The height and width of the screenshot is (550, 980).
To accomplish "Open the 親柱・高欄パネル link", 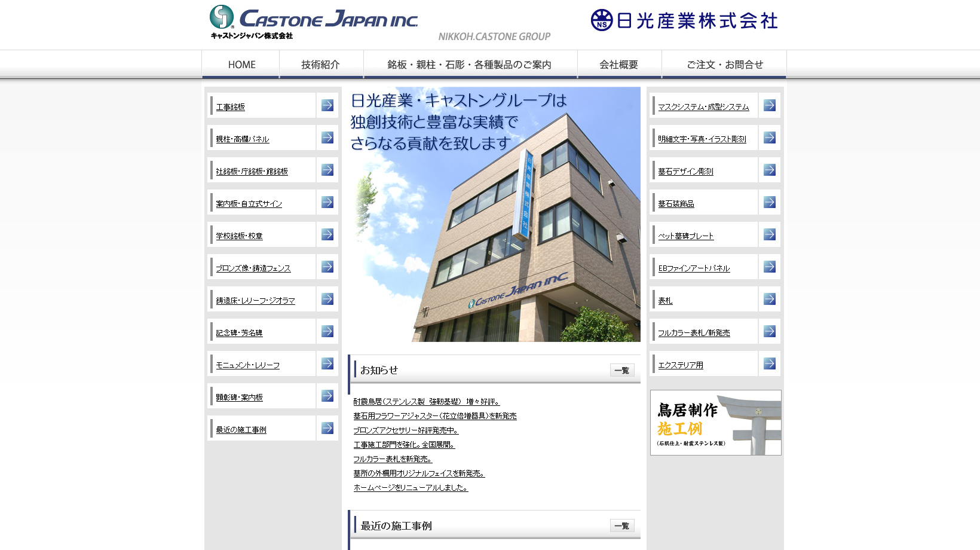I will [243, 139].
